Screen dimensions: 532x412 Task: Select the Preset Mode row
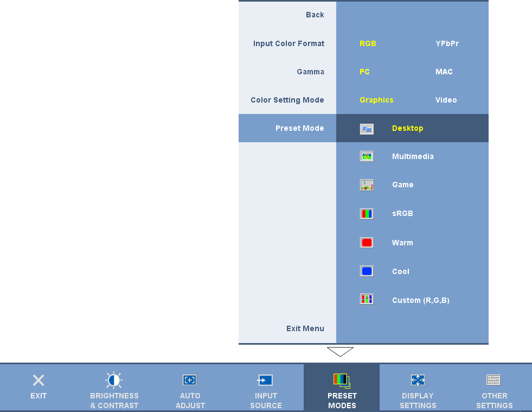click(x=287, y=128)
